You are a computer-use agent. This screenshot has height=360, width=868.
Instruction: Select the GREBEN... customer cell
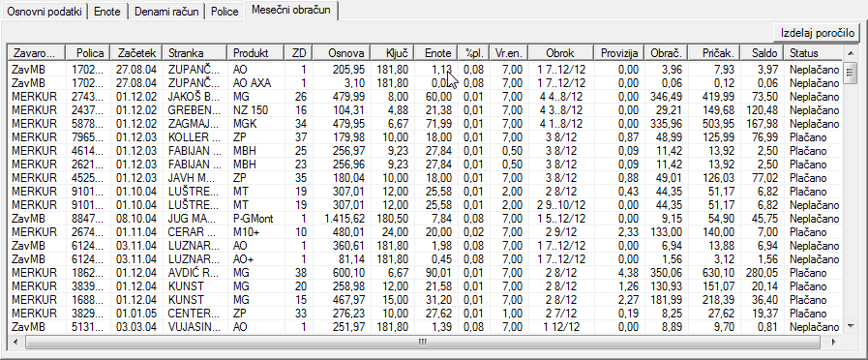pos(193,109)
